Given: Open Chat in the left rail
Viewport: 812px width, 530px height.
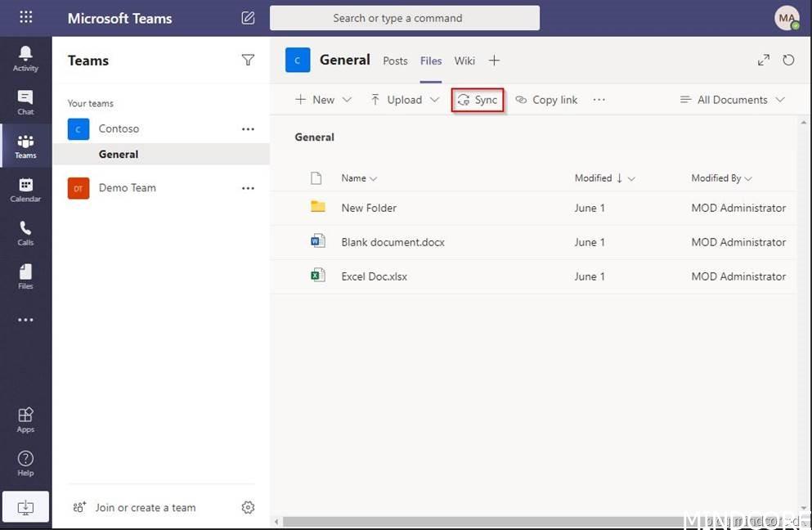Looking at the screenshot, I should 25,102.
